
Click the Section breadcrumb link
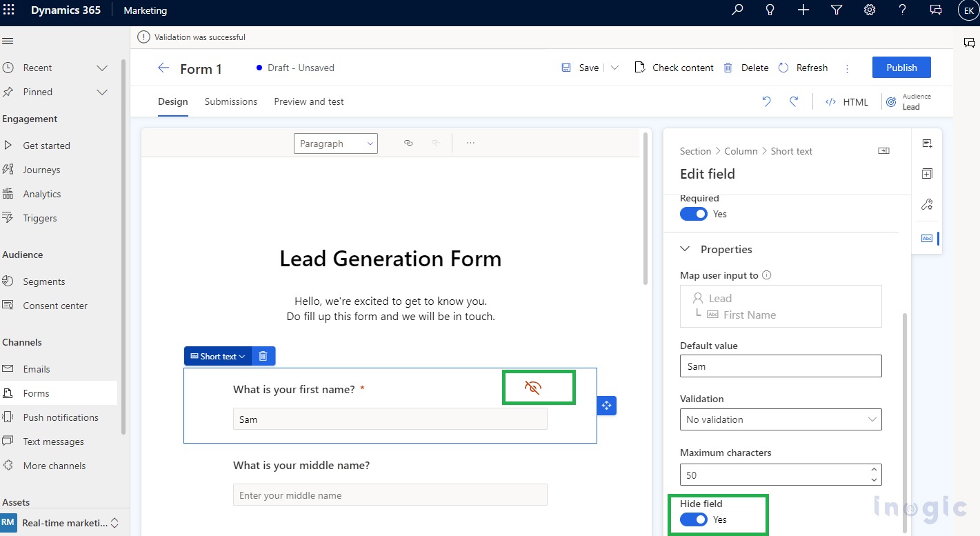[x=695, y=151]
